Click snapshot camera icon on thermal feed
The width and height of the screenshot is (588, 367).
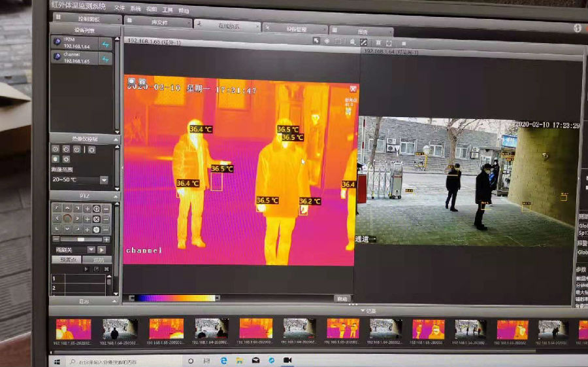[131, 82]
